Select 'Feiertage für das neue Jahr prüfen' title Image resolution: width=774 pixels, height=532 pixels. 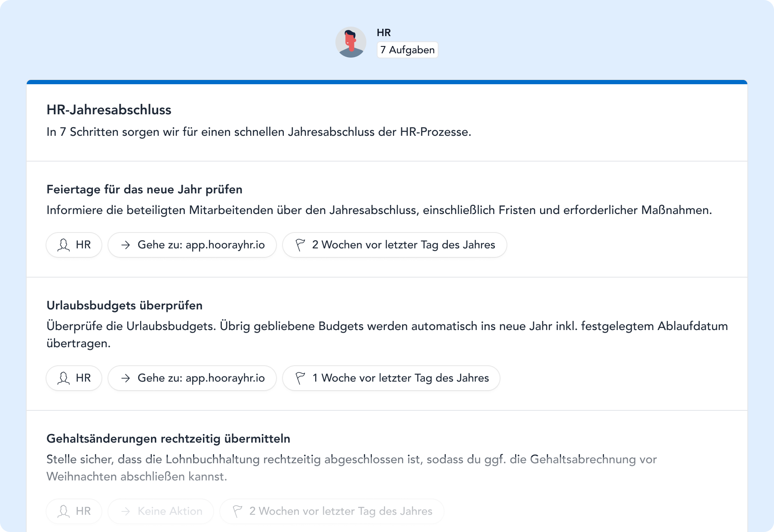(x=144, y=190)
